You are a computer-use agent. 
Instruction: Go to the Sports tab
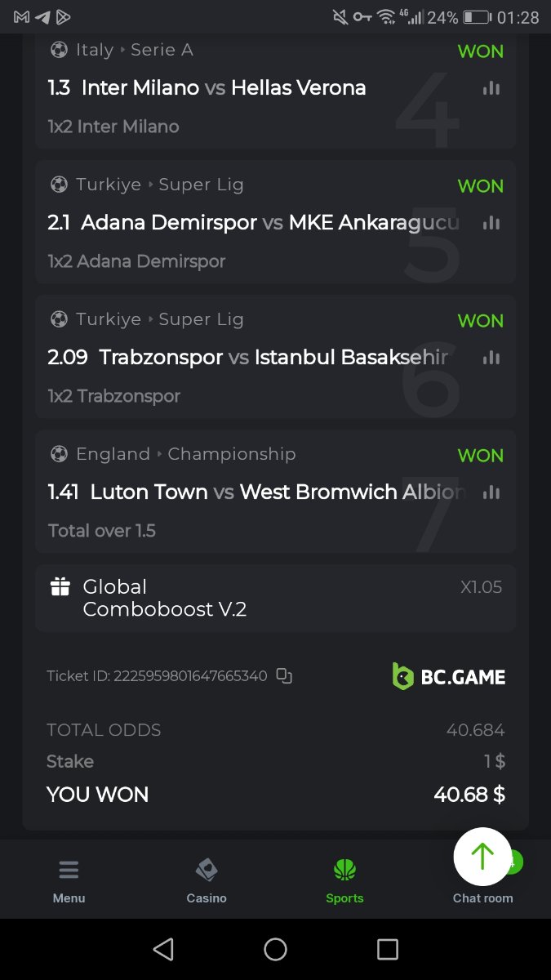click(x=344, y=881)
